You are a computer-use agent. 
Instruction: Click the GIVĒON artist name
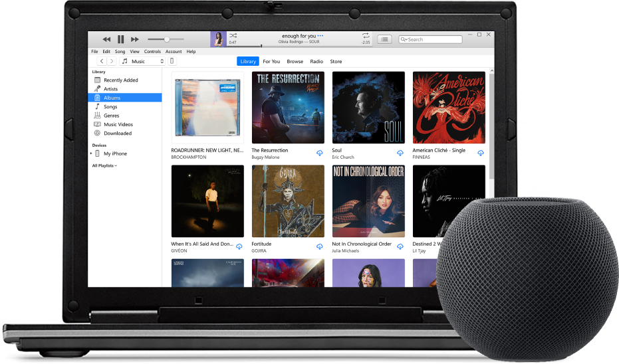pos(180,251)
